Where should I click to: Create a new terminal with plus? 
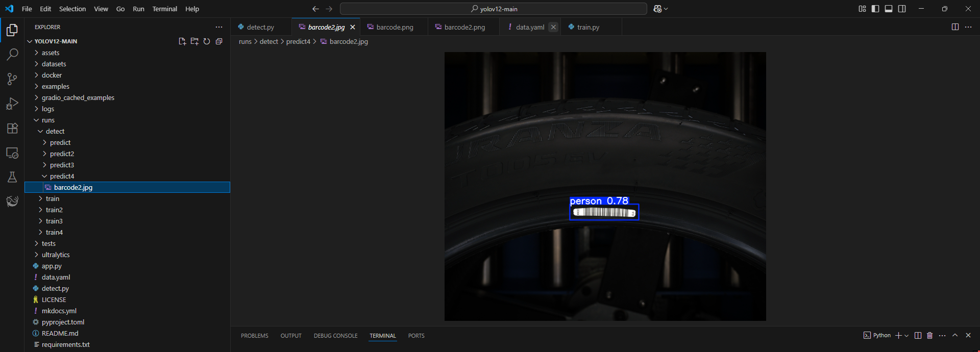pyautogui.click(x=898, y=335)
